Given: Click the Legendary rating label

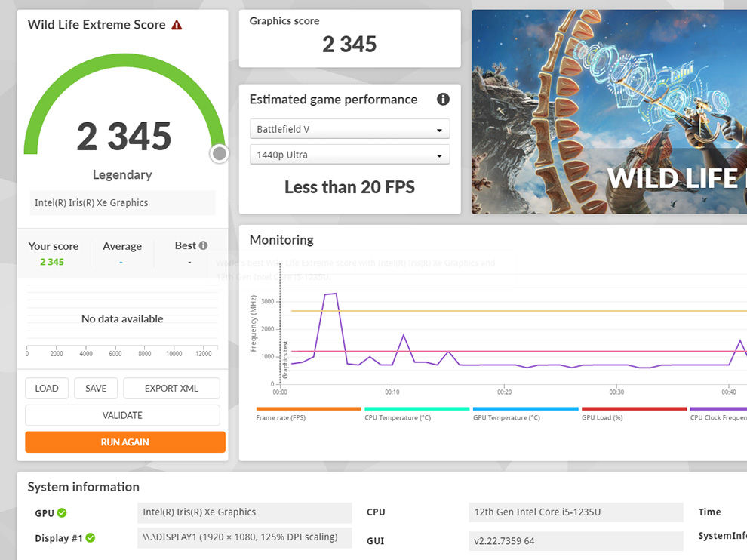Looking at the screenshot, I should 122,175.
